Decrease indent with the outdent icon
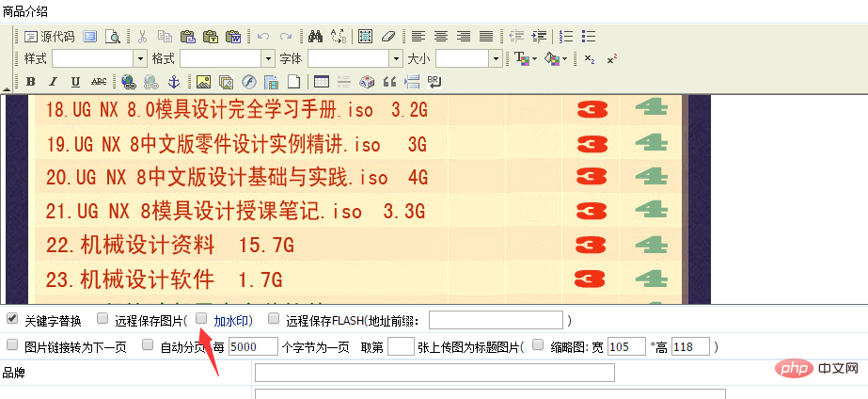Viewport: 868px width, 399px height. coord(516,37)
